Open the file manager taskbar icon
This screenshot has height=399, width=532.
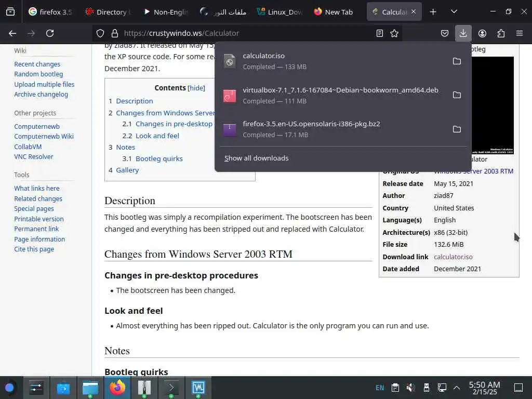click(90, 388)
